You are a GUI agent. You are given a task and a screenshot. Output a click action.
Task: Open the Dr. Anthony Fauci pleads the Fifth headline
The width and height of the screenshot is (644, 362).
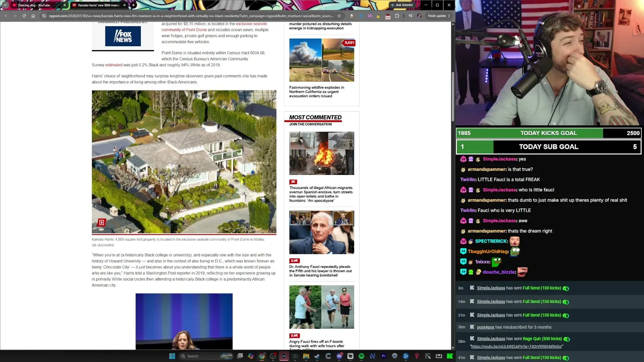coord(320,271)
